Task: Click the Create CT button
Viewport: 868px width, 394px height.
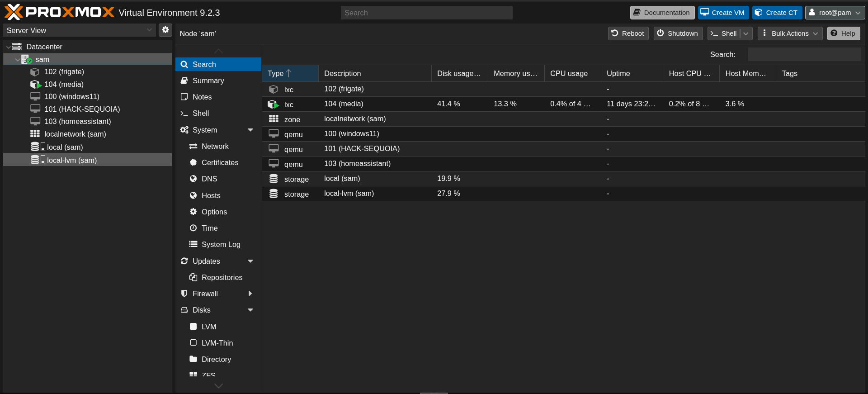Action: coord(777,13)
